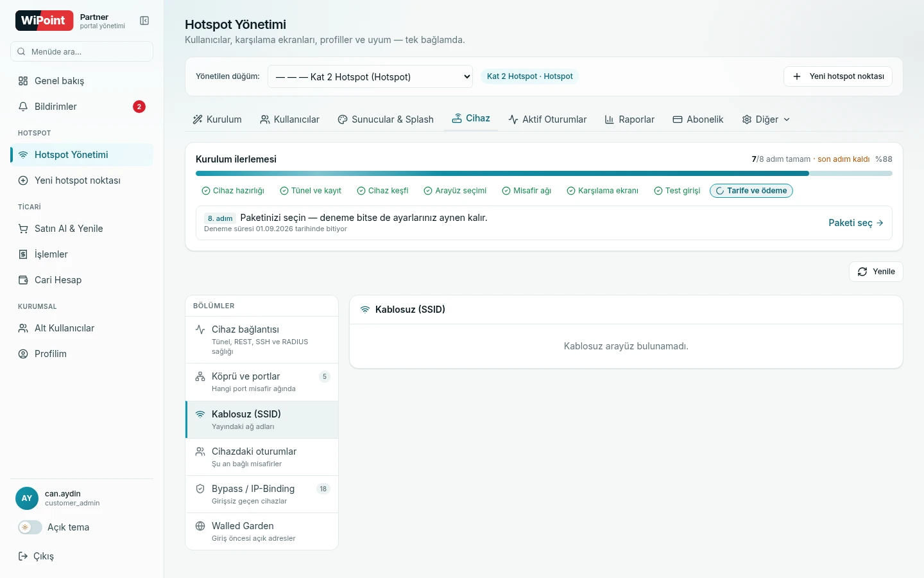
Task: Click the WiPoint logo
Action: 44,21
